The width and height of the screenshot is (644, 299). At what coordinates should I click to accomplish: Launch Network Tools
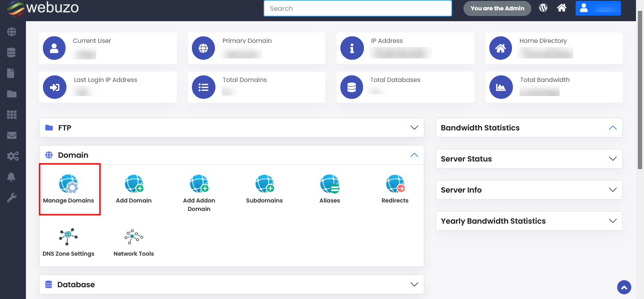click(134, 237)
